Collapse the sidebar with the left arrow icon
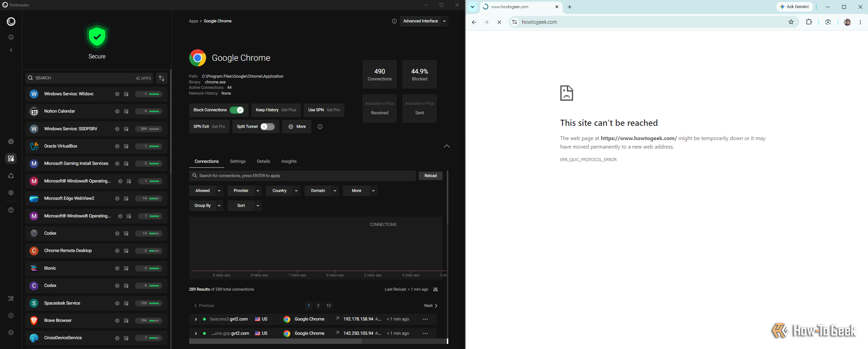The height and width of the screenshot is (349, 868). point(11,50)
